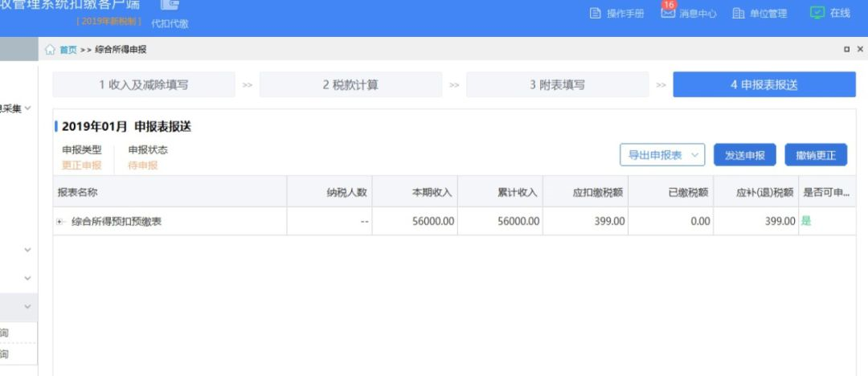Switch to step 2 税款计算
This screenshot has height=376, width=868.
[x=350, y=84]
